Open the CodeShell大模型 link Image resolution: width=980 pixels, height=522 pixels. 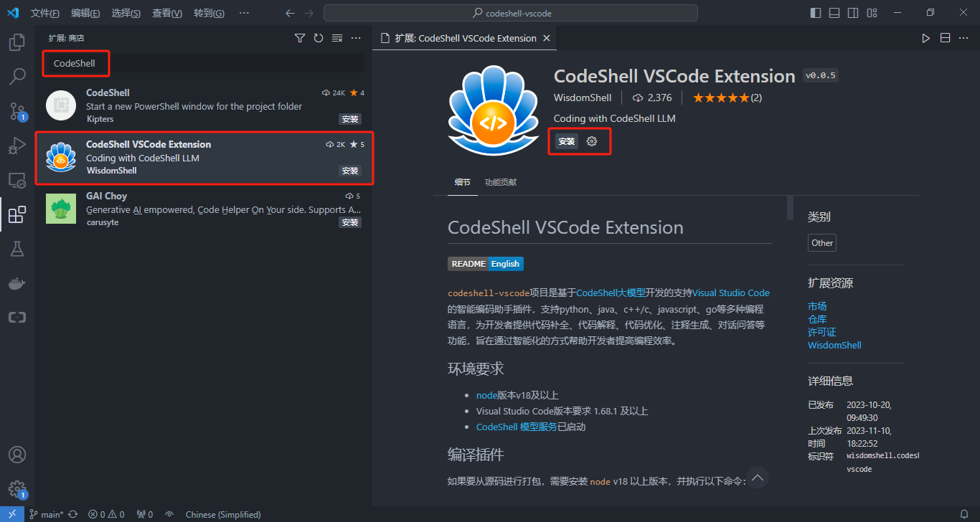611,293
